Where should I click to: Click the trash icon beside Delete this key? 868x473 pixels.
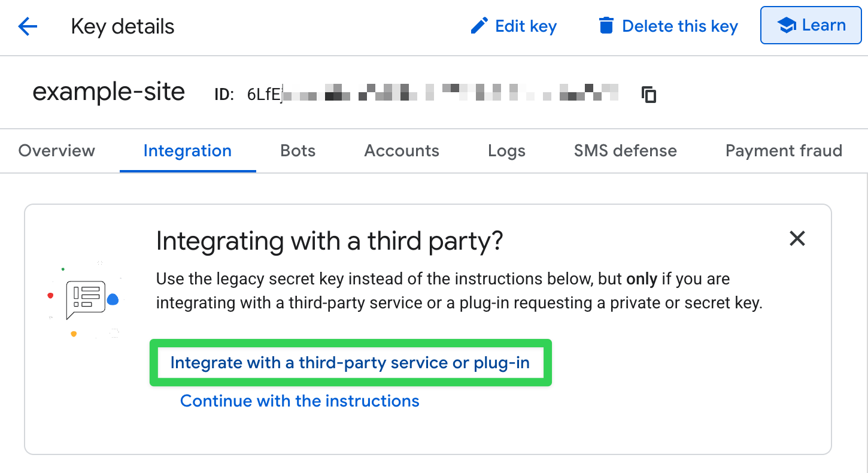pyautogui.click(x=606, y=26)
